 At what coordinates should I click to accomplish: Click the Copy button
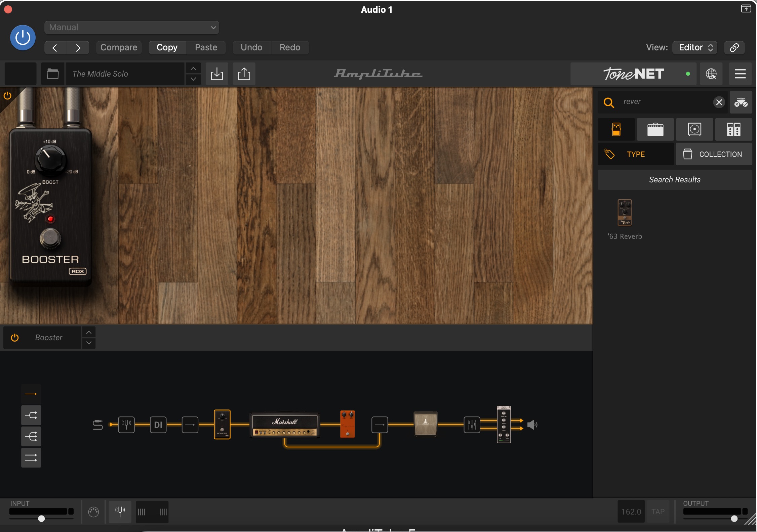[x=167, y=47]
